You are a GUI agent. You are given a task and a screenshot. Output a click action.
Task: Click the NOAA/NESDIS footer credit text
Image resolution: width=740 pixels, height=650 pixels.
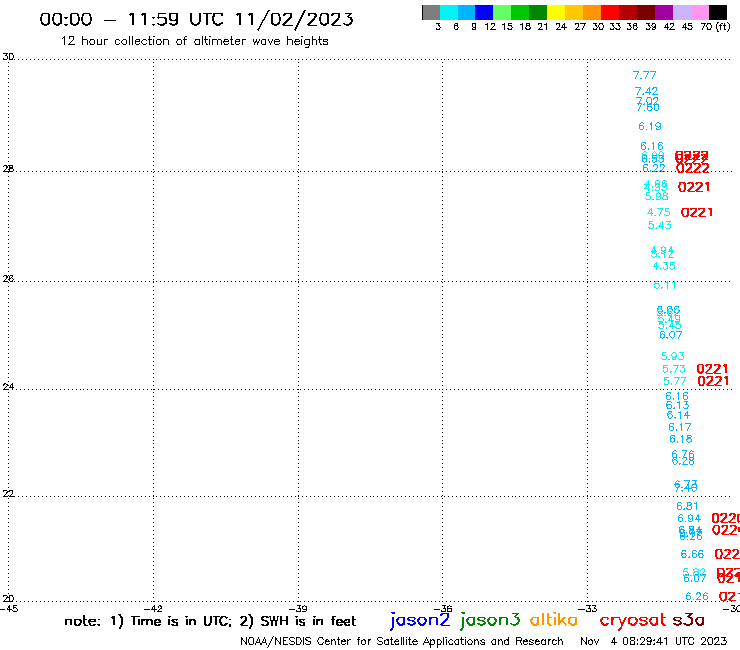[x=402, y=642]
